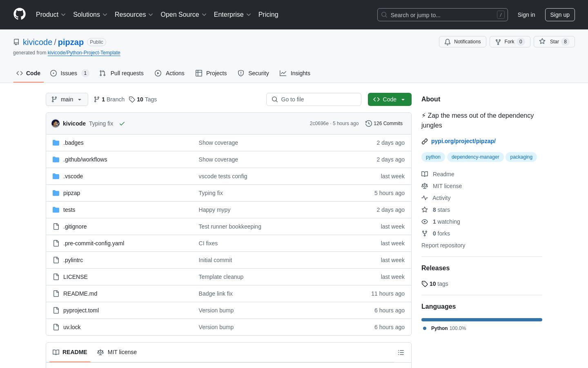Select the MIT license tab in file viewer

click(x=117, y=352)
